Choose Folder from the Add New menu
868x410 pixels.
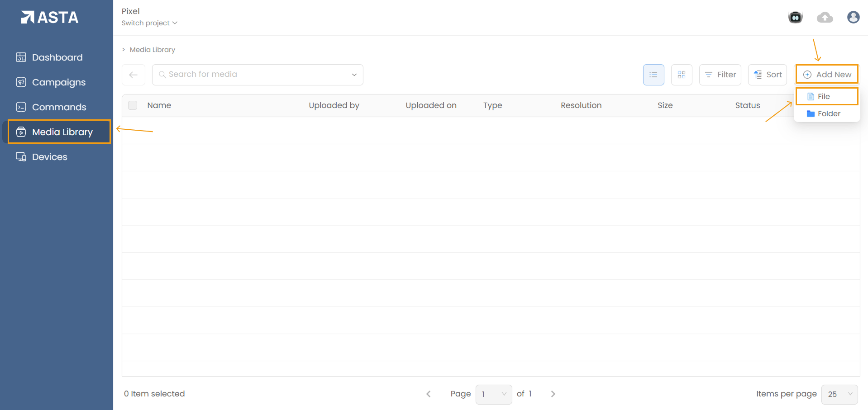coord(828,113)
